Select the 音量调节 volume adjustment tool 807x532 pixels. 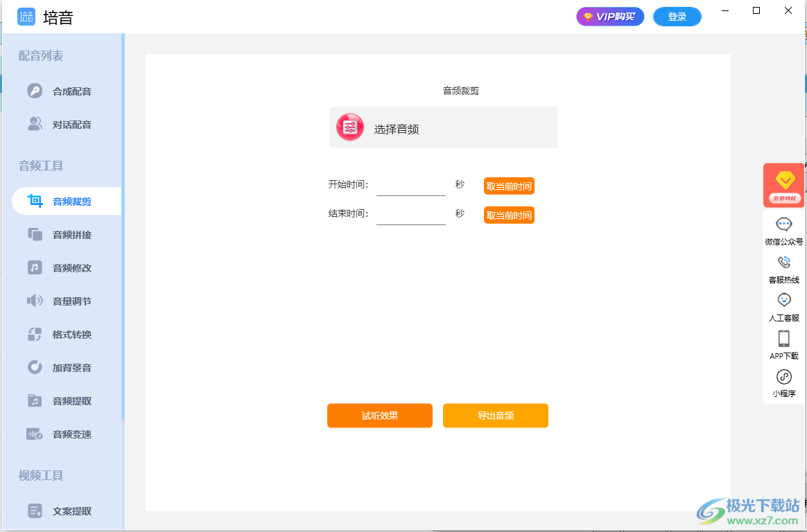(x=66, y=301)
